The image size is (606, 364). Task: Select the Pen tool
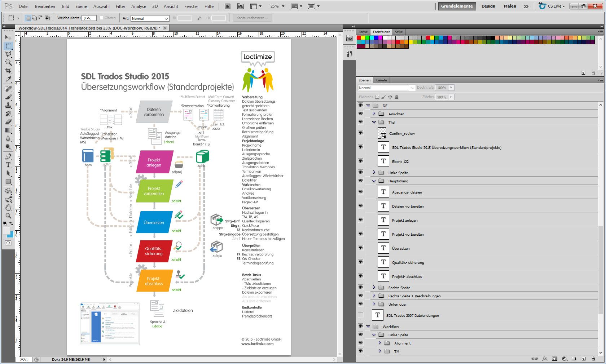pos(8,156)
